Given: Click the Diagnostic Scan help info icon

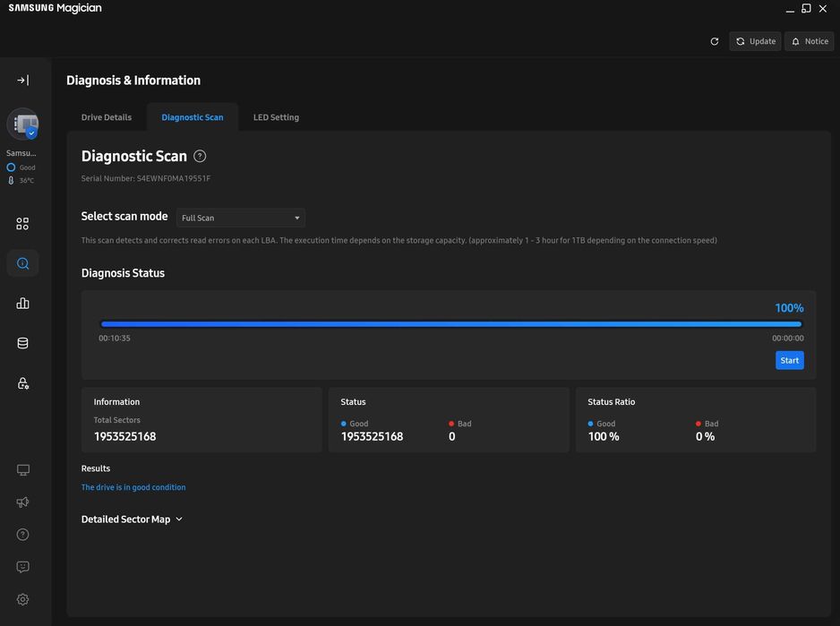Looking at the screenshot, I should (x=200, y=156).
